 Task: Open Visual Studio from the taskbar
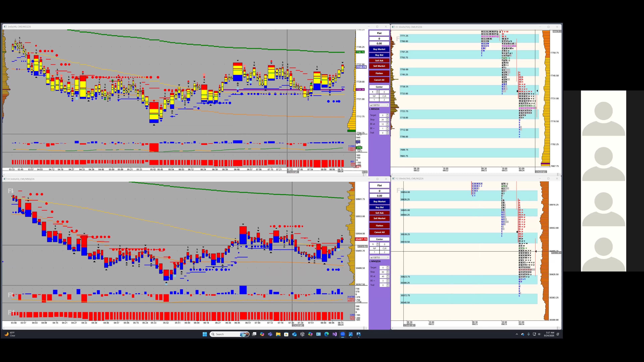(x=335, y=334)
